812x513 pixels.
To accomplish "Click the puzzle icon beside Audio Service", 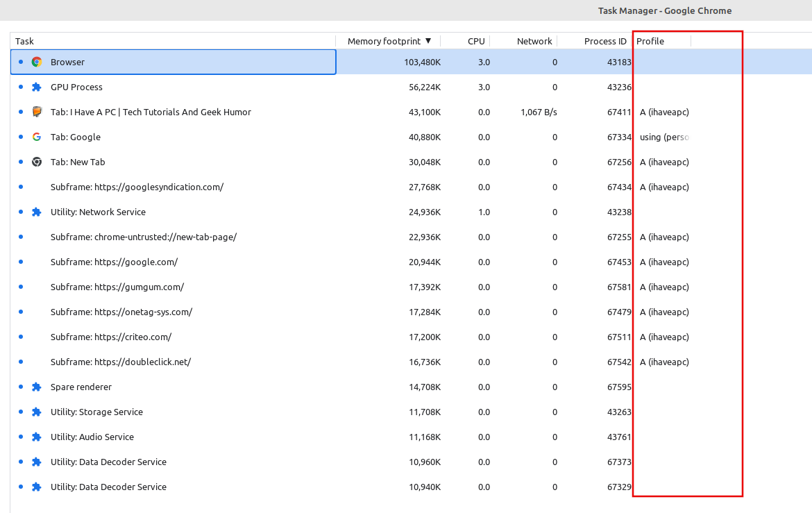I will coord(37,437).
